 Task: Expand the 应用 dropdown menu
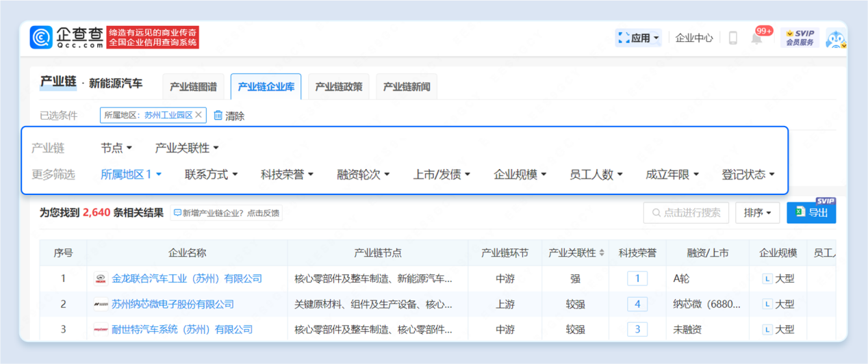(639, 38)
